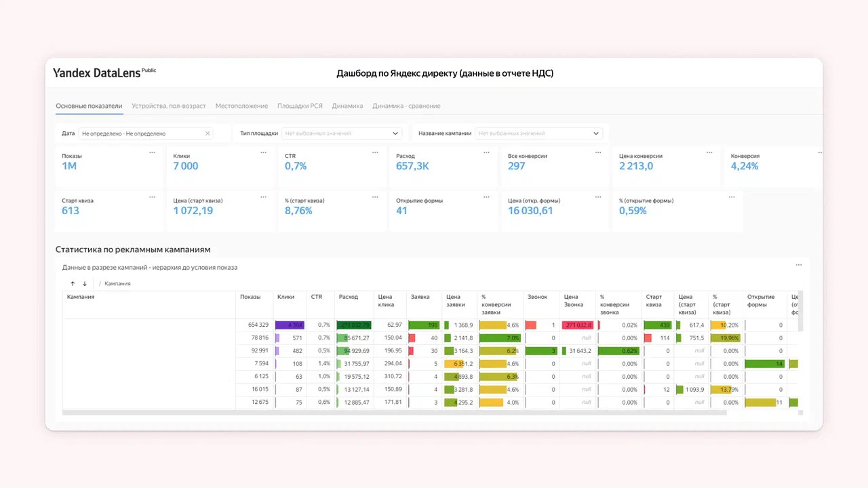Open the Местоположение tab
This screenshot has height=488, width=868.
[241, 106]
